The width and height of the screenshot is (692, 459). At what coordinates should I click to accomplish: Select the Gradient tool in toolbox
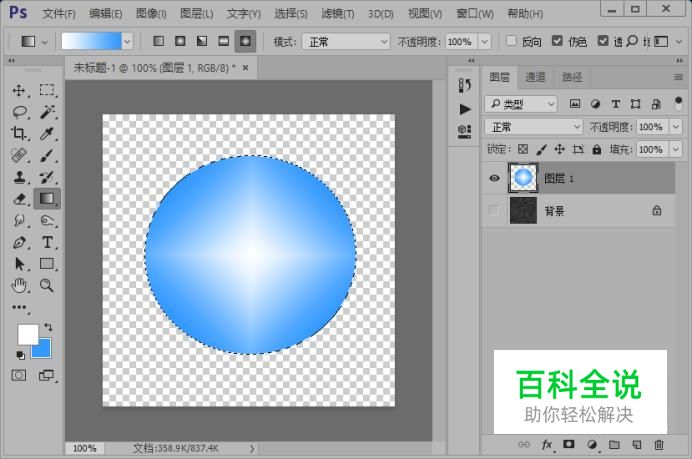47,199
